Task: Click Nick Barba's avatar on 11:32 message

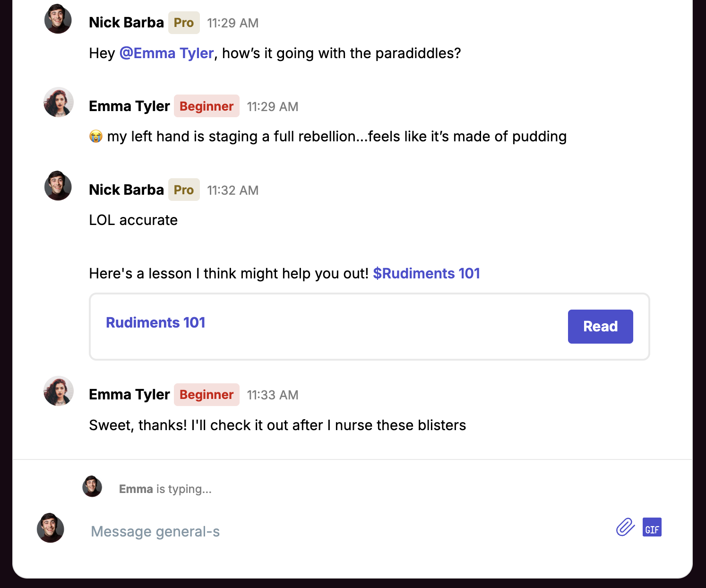Action: click(58, 186)
